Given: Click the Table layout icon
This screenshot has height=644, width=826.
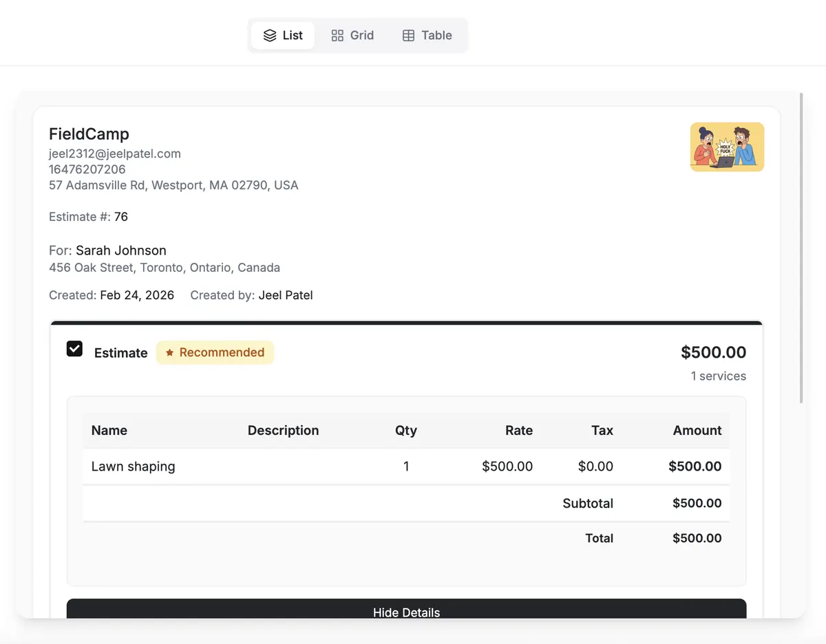Looking at the screenshot, I should [x=408, y=36].
